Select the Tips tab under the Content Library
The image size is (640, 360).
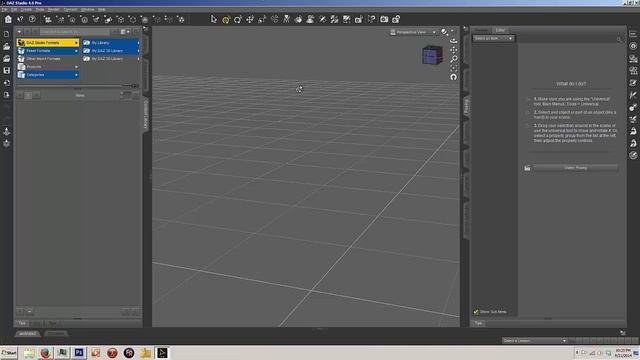pyautogui.click(x=22, y=323)
